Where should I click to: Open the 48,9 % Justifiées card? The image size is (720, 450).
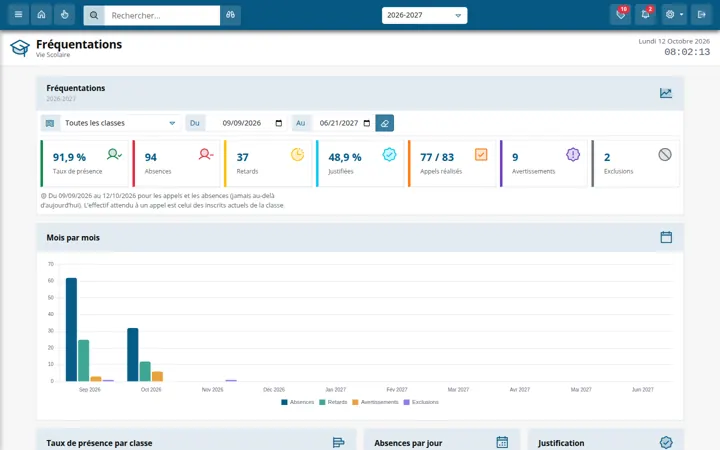360,163
